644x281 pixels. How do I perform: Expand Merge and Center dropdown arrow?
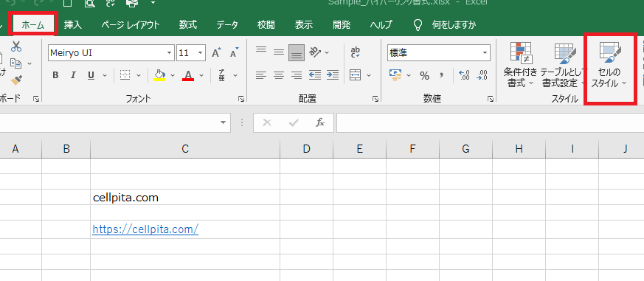pyautogui.click(x=369, y=75)
